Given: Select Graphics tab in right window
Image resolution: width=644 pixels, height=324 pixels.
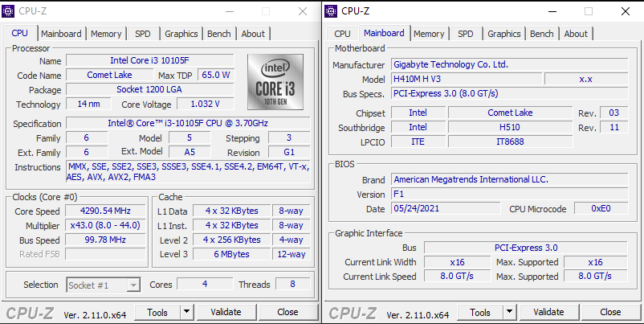Looking at the screenshot, I should click(503, 34).
